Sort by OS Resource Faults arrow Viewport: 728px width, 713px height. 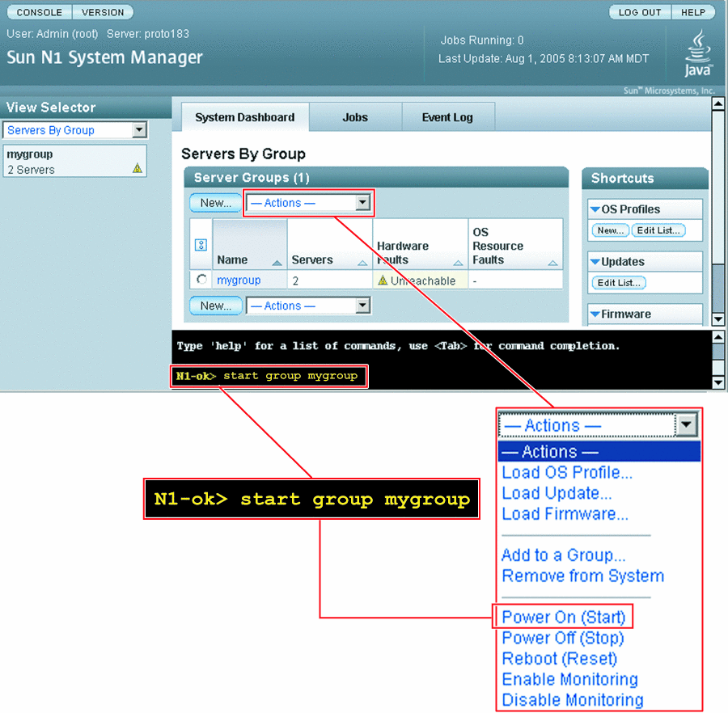click(x=552, y=263)
